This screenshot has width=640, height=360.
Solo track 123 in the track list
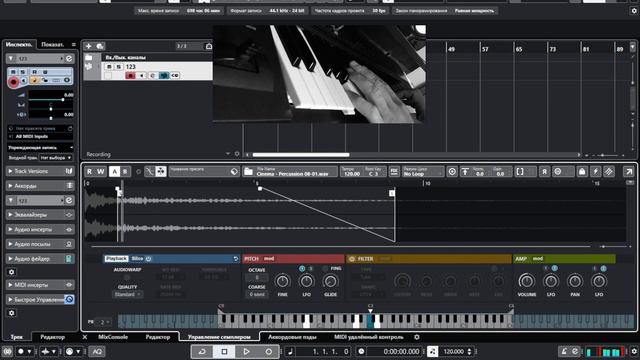point(118,67)
